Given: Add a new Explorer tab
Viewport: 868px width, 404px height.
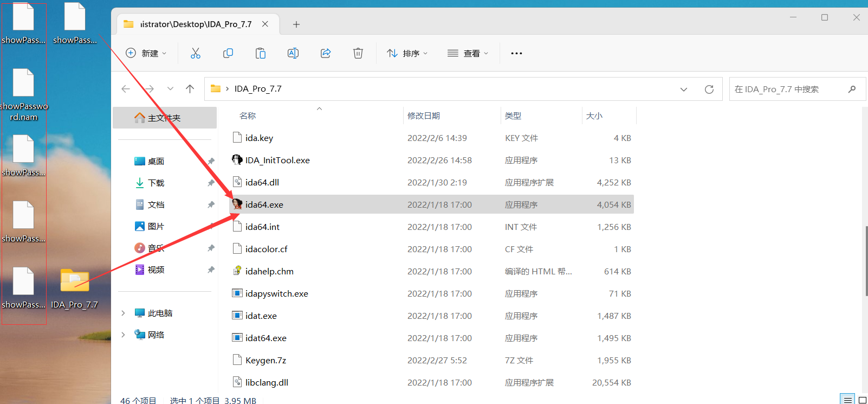Looking at the screenshot, I should click(x=296, y=24).
